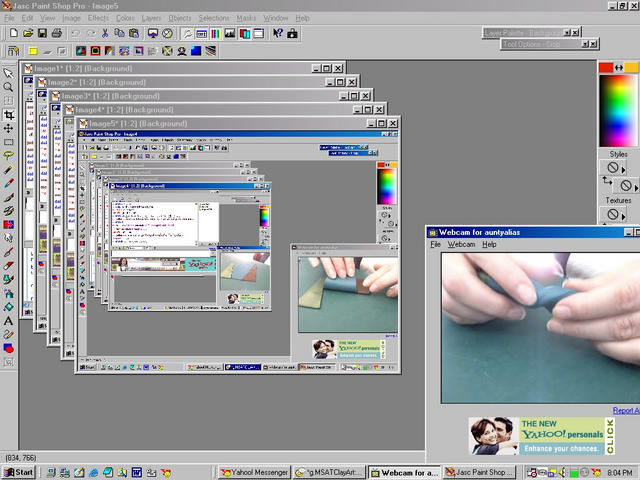Click the Save floppy disk icon
Screen dimensions: 640x480
click(x=42, y=33)
